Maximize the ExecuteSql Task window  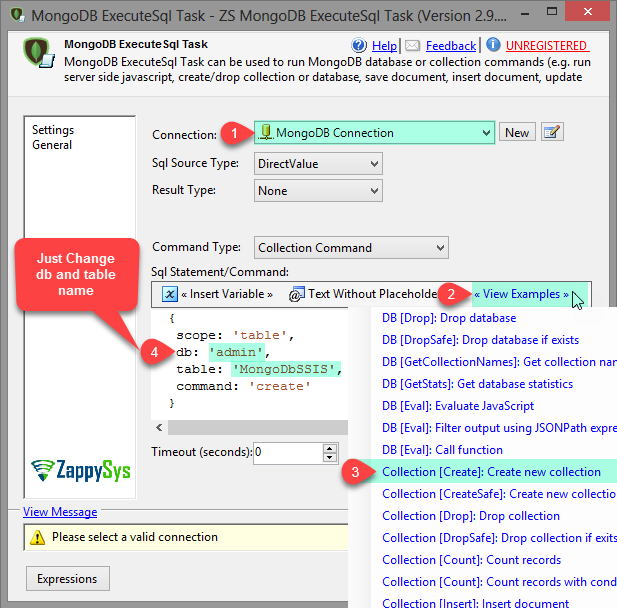(552, 12)
